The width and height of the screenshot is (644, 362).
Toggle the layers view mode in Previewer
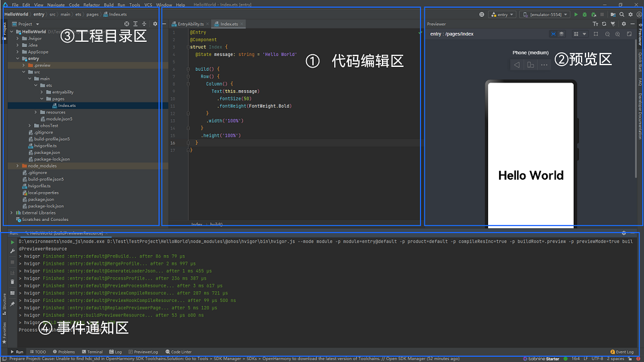562,34
